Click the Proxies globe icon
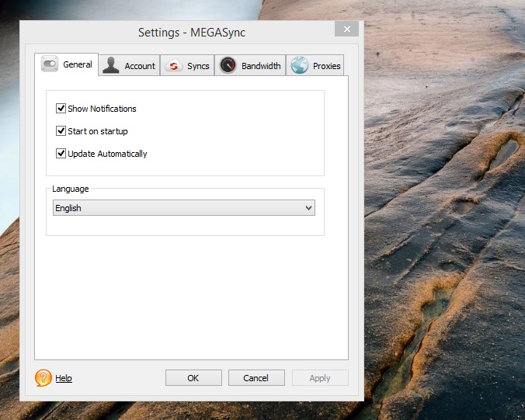The image size is (525, 420). (299, 65)
